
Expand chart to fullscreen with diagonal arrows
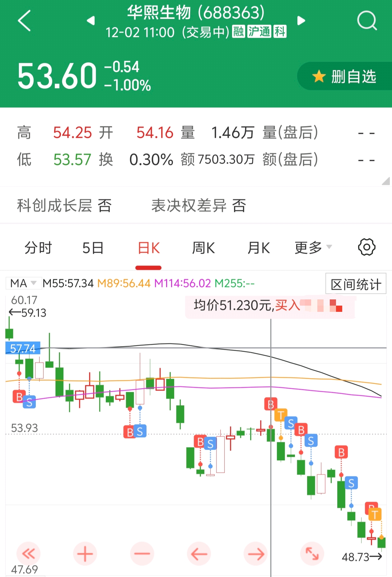click(x=312, y=554)
